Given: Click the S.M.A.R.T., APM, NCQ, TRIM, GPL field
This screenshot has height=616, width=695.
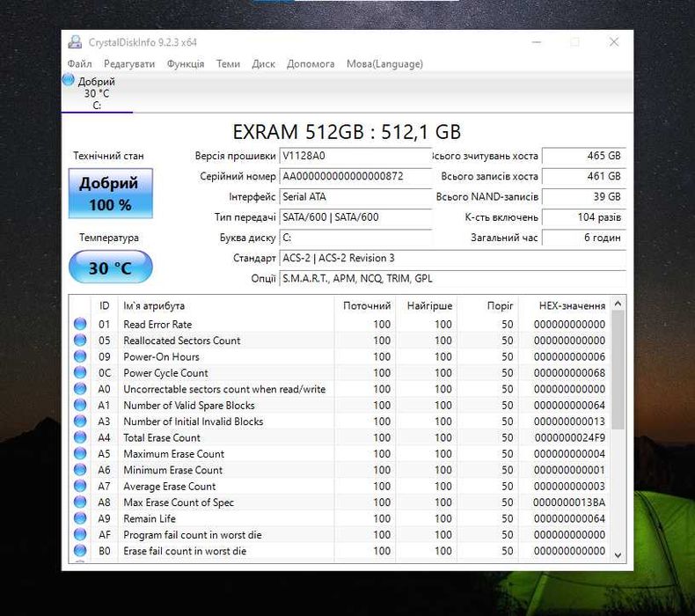Looking at the screenshot, I should point(452,278).
